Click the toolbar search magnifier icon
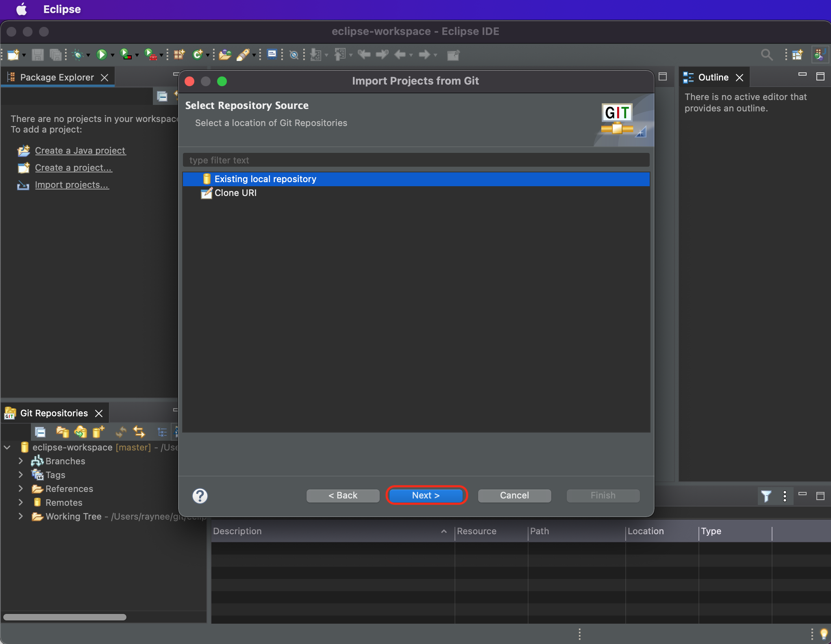The image size is (831, 644). click(x=766, y=54)
